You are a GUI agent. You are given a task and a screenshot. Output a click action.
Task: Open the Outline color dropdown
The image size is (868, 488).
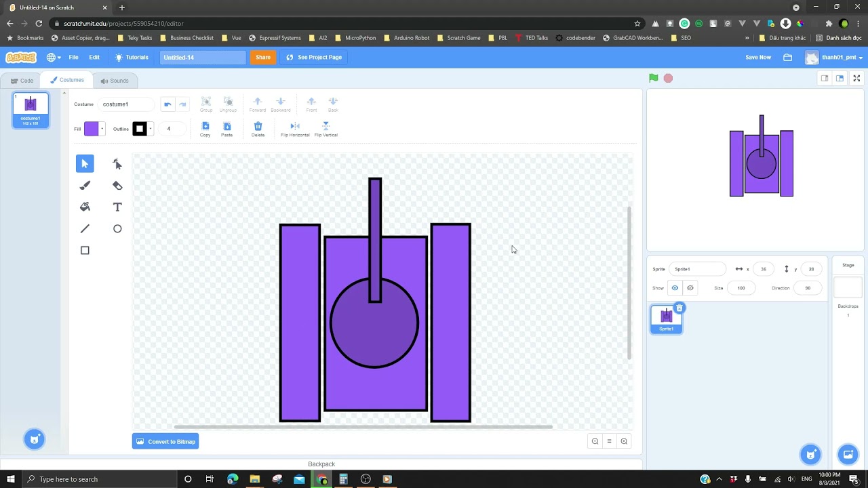coord(150,129)
